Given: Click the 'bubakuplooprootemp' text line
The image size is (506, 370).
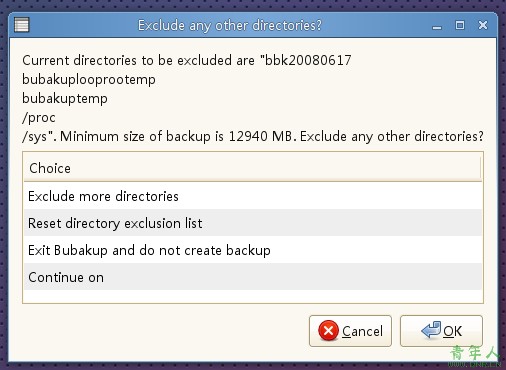Looking at the screenshot, I should click(89, 79).
